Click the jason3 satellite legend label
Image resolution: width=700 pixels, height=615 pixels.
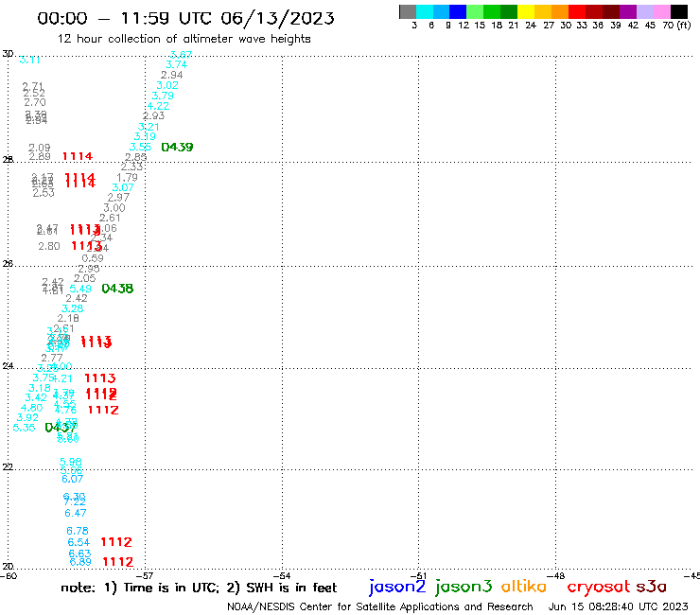click(464, 587)
